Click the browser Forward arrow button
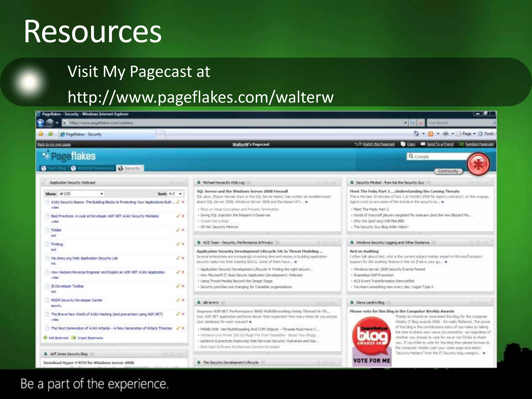 tap(50, 123)
